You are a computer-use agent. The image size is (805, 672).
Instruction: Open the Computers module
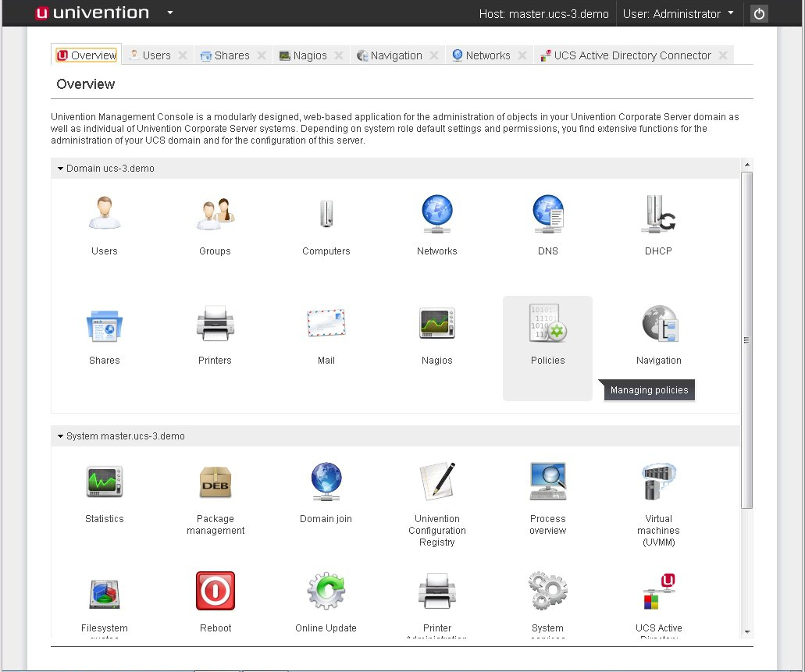pyautogui.click(x=326, y=213)
